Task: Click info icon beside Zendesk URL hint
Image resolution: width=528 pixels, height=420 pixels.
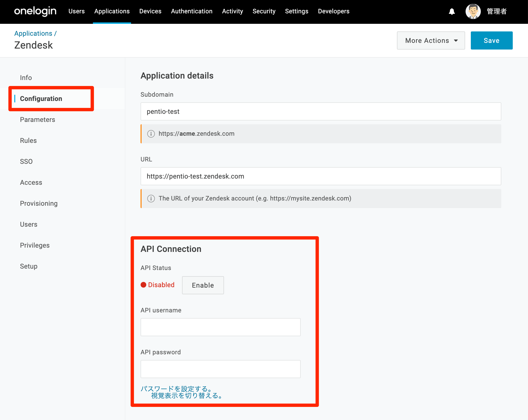Action: pos(151,199)
